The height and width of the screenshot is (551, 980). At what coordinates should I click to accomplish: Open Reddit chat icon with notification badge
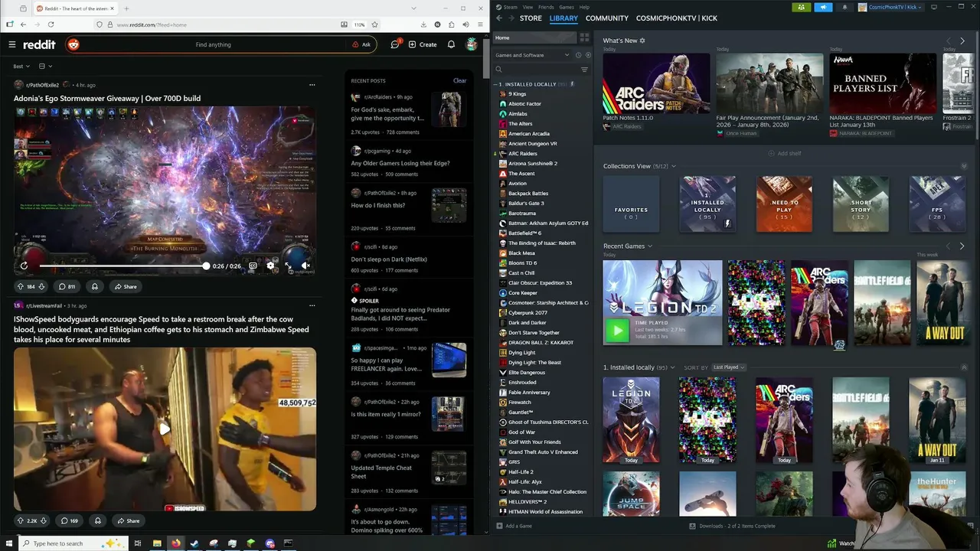coord(395,44)
